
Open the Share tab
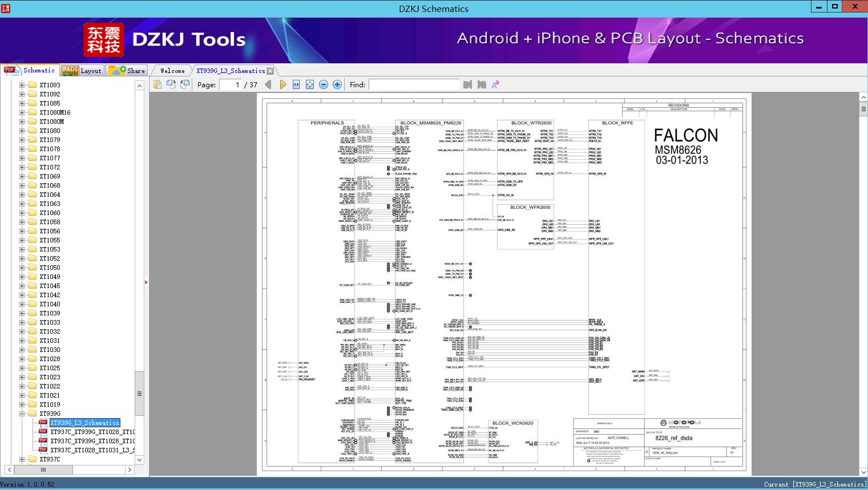(x=127, y=71)
